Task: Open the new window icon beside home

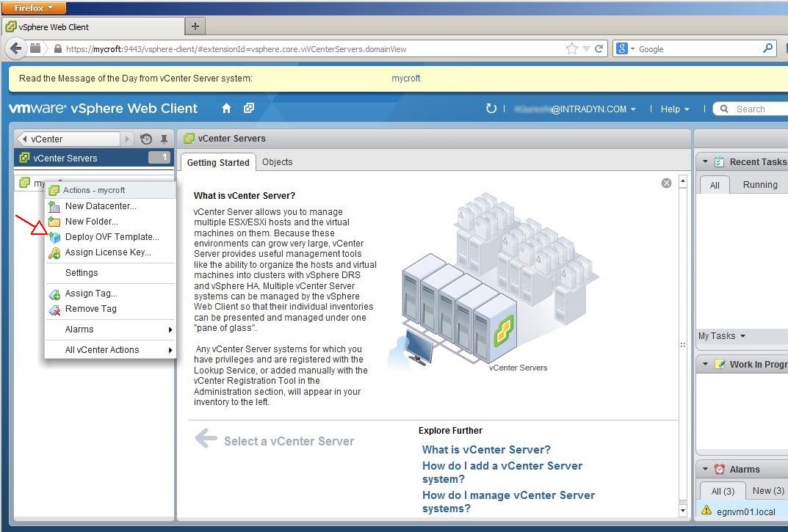Action: coord(249,108)
